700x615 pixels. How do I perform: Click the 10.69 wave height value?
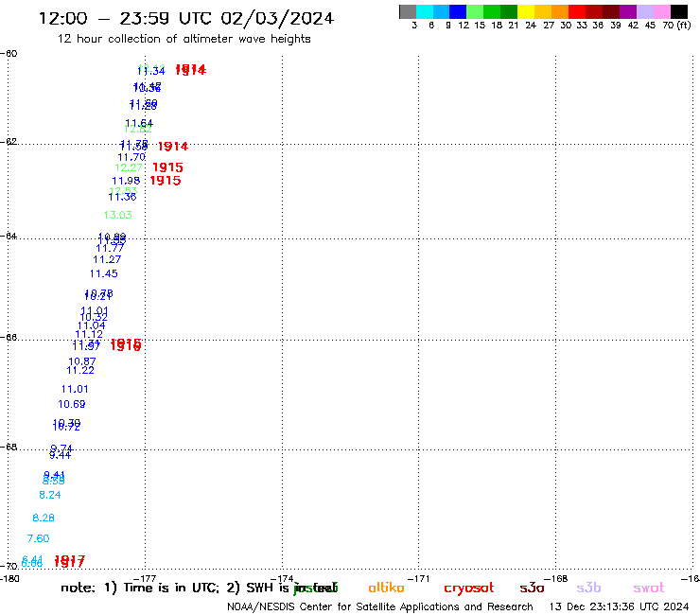click(x=72, y=404)
